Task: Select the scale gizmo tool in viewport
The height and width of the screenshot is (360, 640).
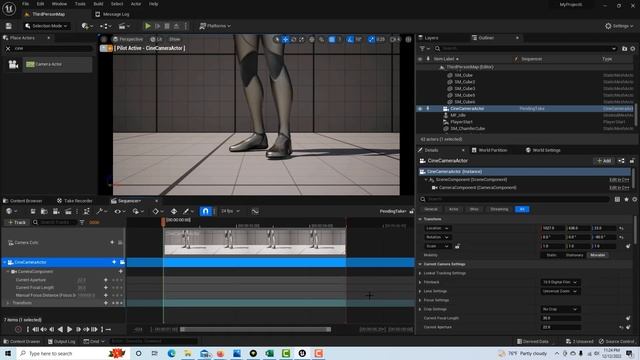Action: pos(302,39)
